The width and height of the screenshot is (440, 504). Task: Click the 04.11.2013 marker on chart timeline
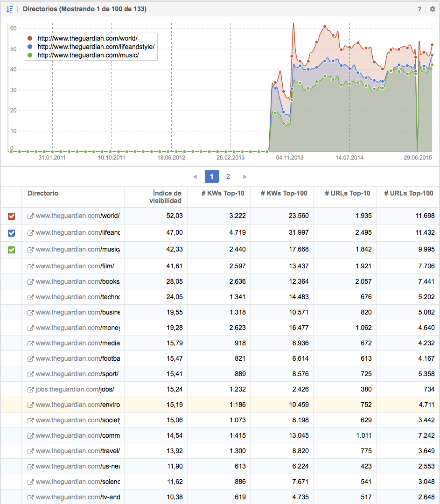click(x=290, y=158)
